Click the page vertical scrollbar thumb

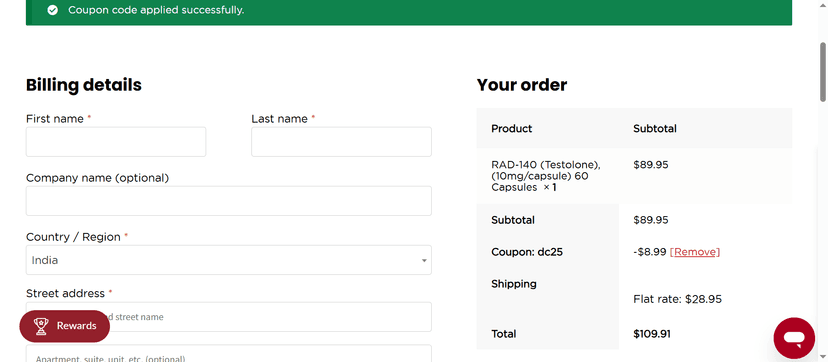tap(823, 72)
